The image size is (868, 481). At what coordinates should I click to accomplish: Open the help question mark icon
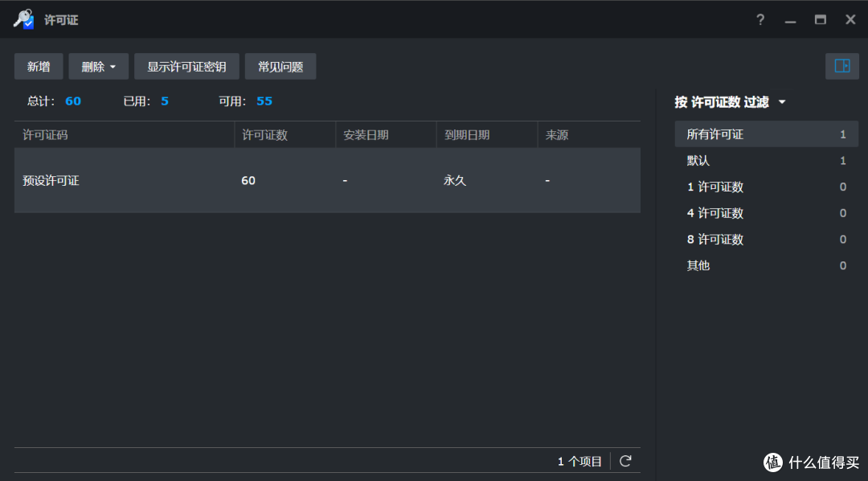point(760,20)
